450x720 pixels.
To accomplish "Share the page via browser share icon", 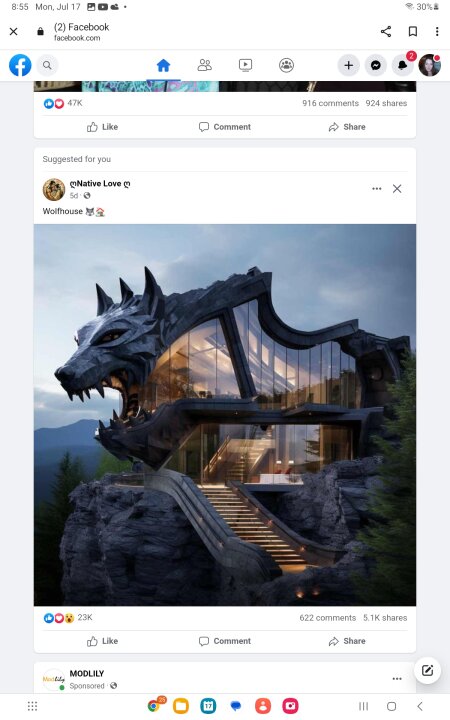I will [x=386, y=32].
